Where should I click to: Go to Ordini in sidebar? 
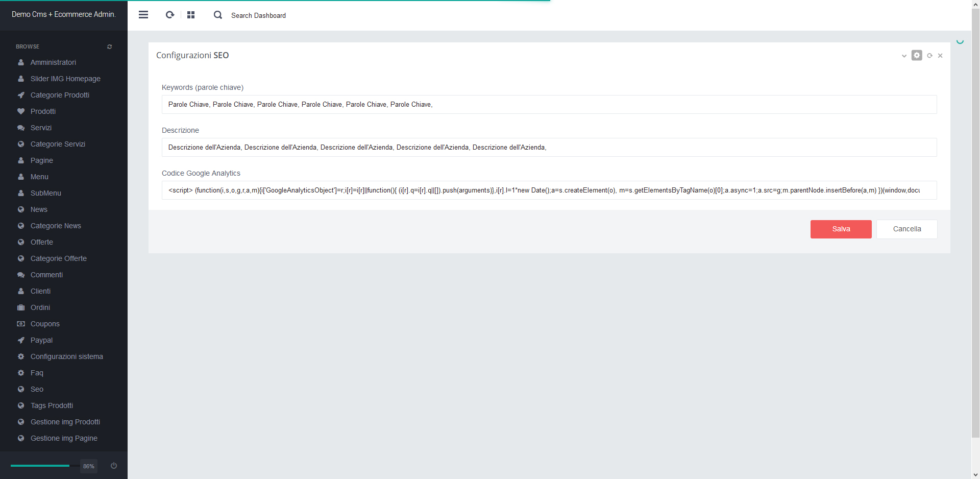40,307
